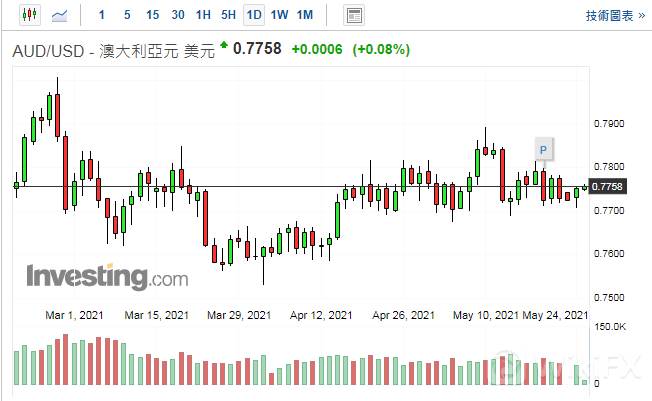Click the +0.0006 price change value
Screen dimensions: 652x401
click(317, 50)
